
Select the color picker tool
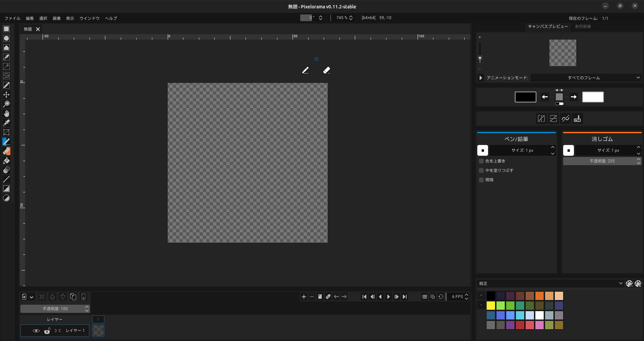click(7, 123)
